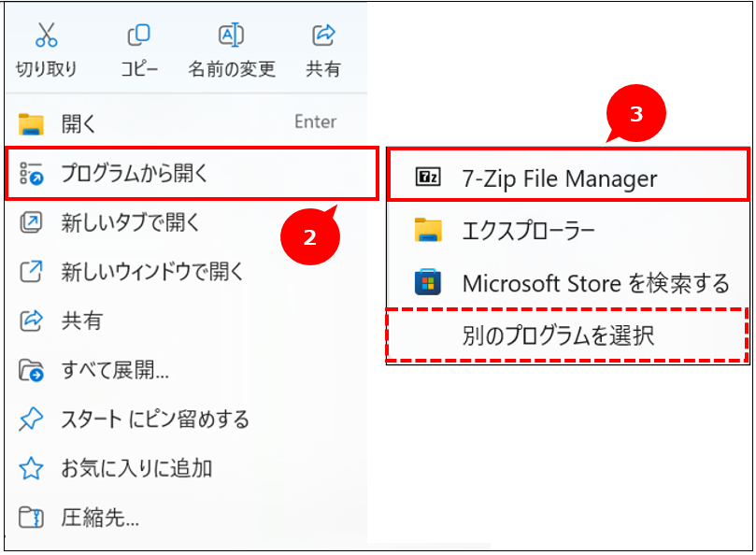The width and height of the screenshot is (756, 555).
Task: Click the pin icon beside スタートにピン留めする
Action: click(31, 419)
